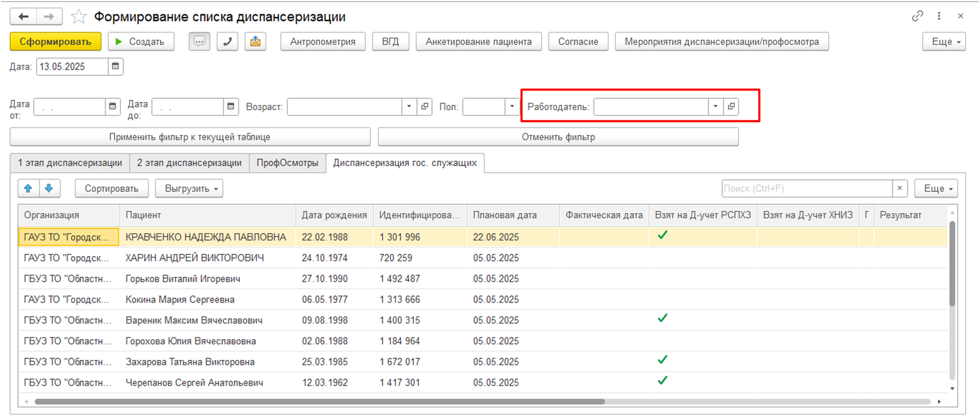Click the back navigation arrow

[x=23, y=17]
